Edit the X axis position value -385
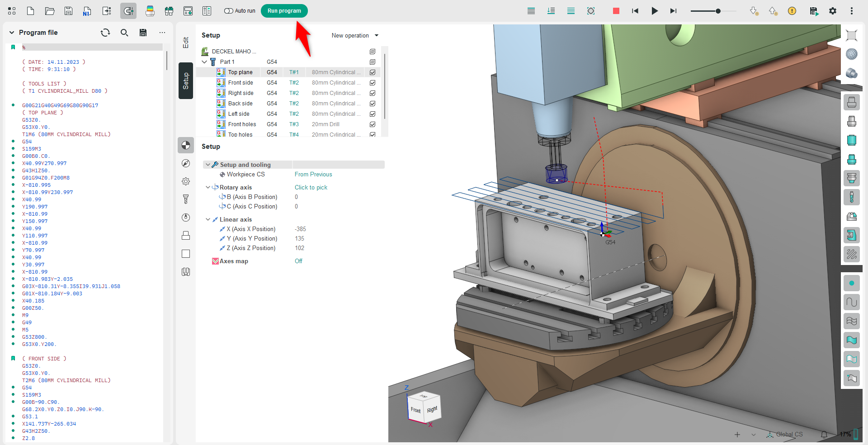Image resolution: width=868 pixels, height=445 pixels. click(x=300, y=229)
